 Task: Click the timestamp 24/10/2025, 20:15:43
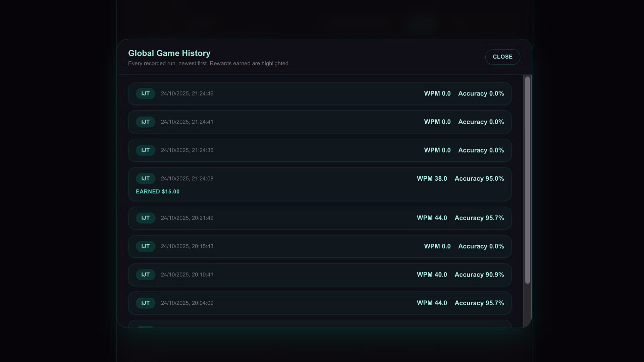(187, 246)
